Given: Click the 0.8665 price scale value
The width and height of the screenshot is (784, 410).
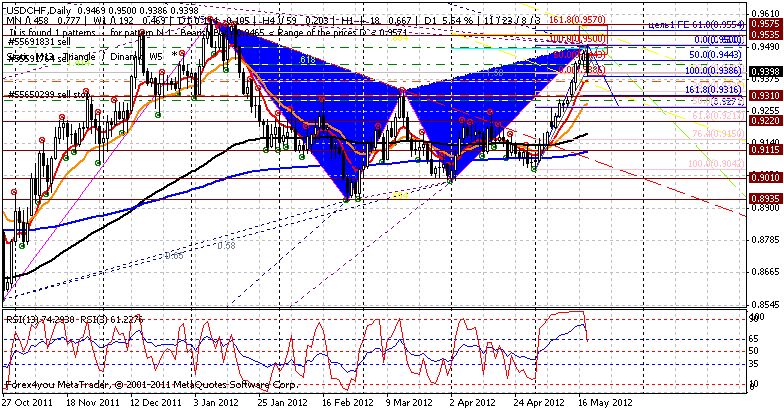Looking at the screenshot, I should pos(766,272).
